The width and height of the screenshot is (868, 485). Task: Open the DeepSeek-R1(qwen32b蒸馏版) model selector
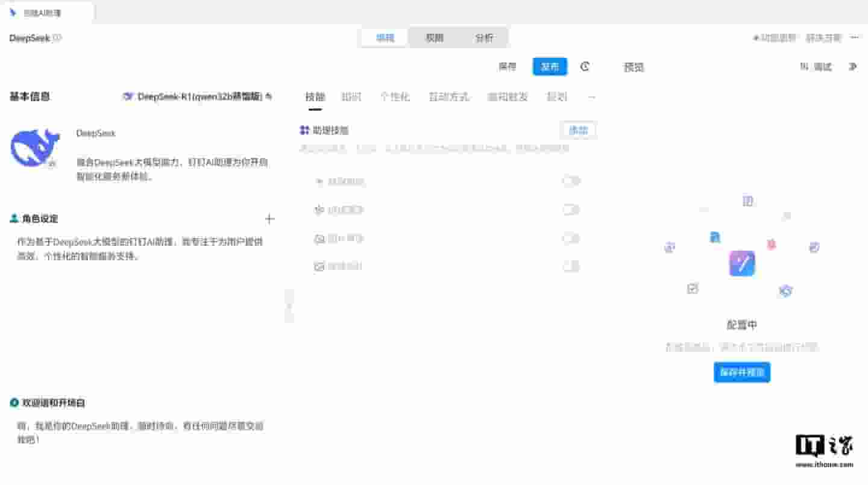199,96
